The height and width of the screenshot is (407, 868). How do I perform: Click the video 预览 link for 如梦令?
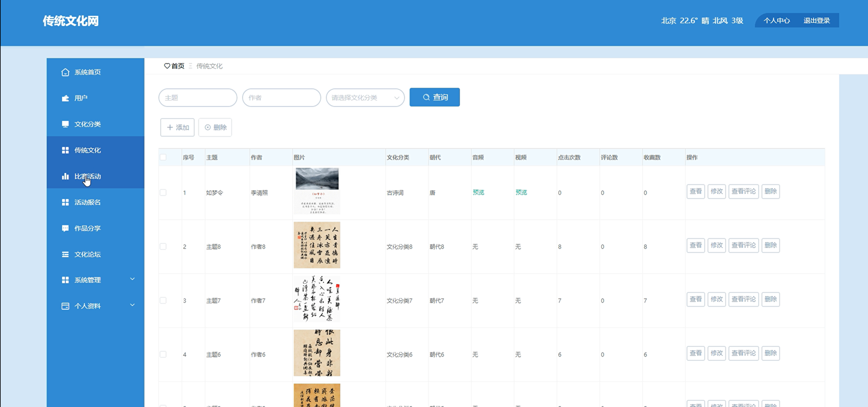[521, 192]
